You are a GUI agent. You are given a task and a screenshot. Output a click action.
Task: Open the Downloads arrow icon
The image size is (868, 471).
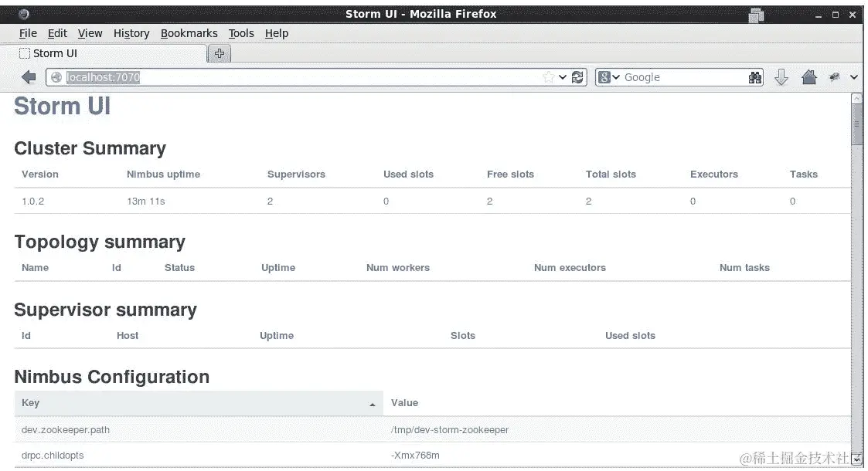(781, 77)
